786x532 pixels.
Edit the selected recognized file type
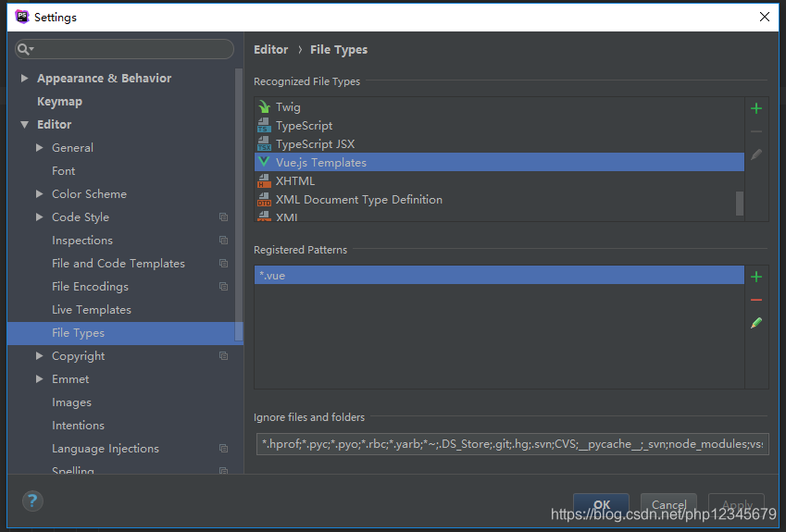tap(756, 155)
